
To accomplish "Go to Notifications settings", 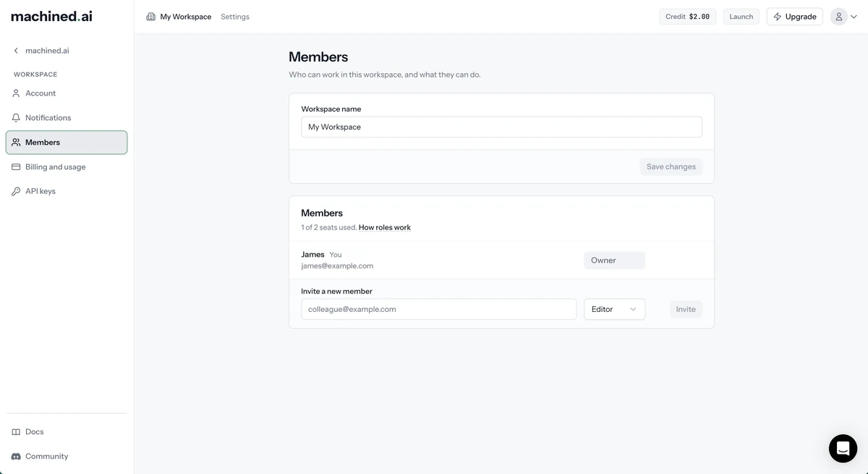I will pyautogui.click(x=67, y=118).
